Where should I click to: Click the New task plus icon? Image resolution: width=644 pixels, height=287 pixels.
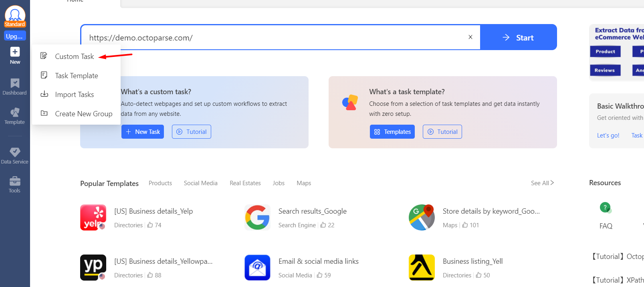point(15,52)
